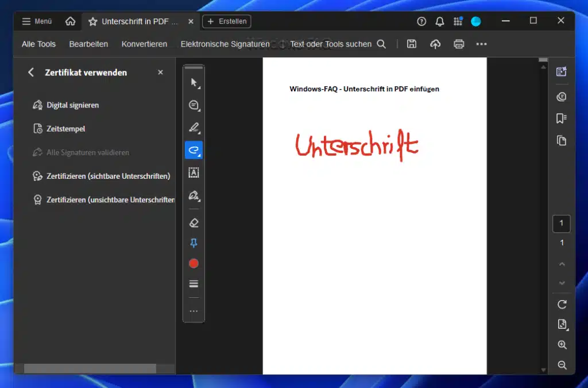Toggle the pin tool icon
The height and width of the screenshot is (388, 588).
click(194, 243)
